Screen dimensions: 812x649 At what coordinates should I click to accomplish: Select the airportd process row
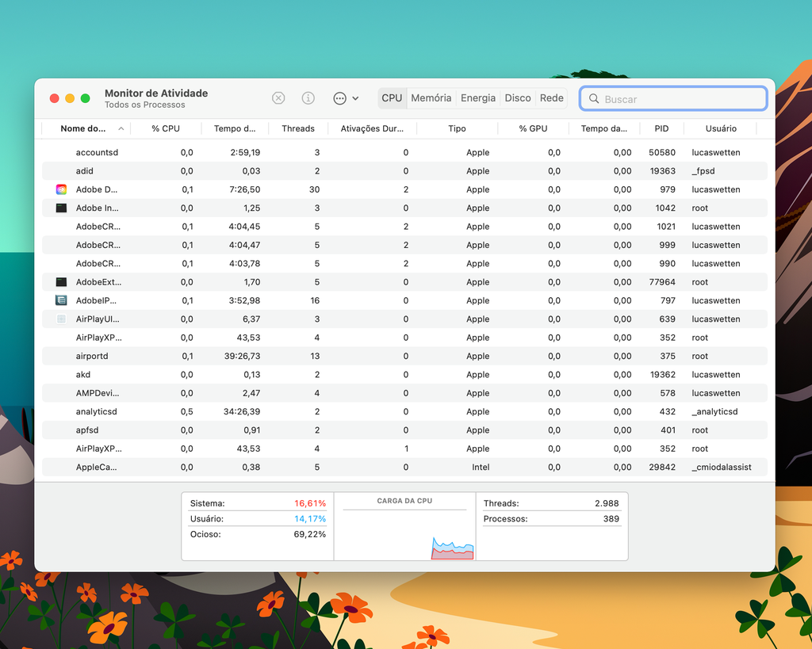point(404,356)
